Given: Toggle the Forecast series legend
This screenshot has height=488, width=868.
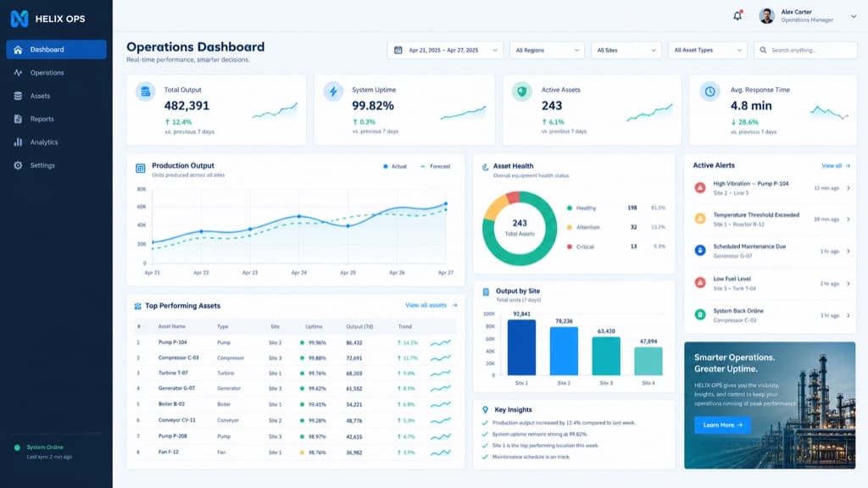Looking at the screenshot, I should pyautogui.click(x=436, y=167).
